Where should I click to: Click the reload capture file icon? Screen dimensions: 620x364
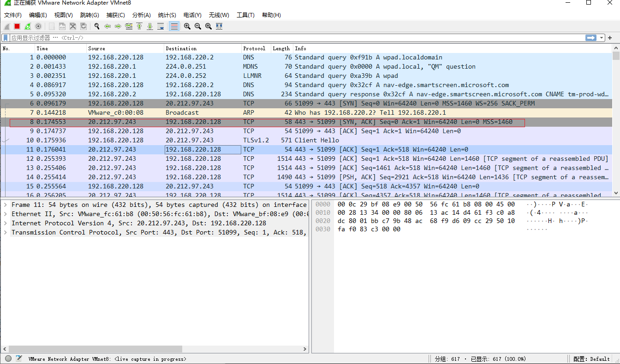[83, 26]
